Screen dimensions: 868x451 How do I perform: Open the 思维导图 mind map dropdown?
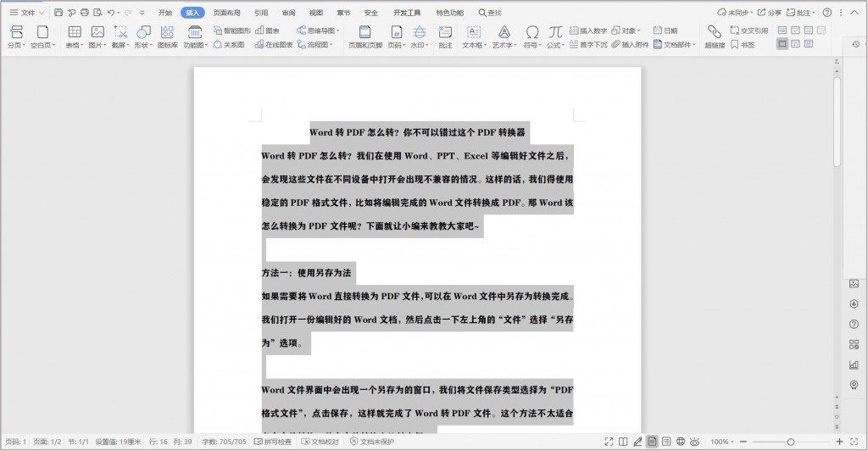click(x=319, y=31)
